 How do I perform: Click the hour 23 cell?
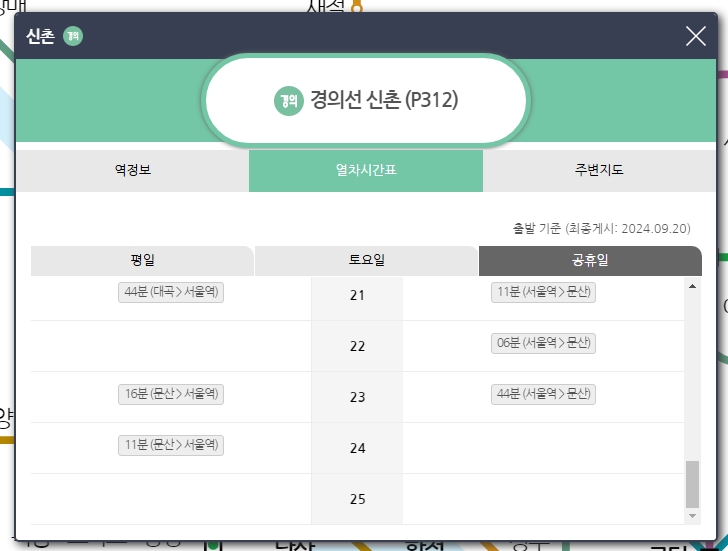point(357,397)
